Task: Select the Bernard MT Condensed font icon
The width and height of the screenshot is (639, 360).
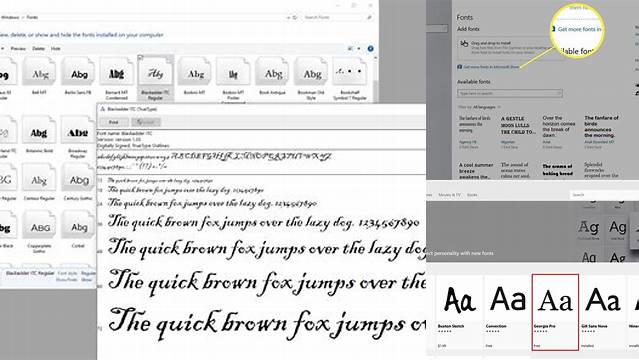Action: [117, 74]
